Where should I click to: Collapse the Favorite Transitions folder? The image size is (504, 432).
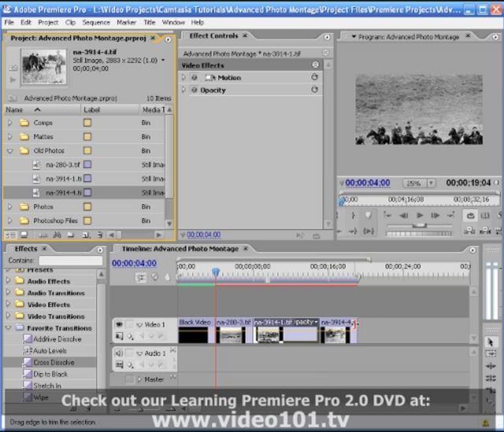[x=8, y=327]
